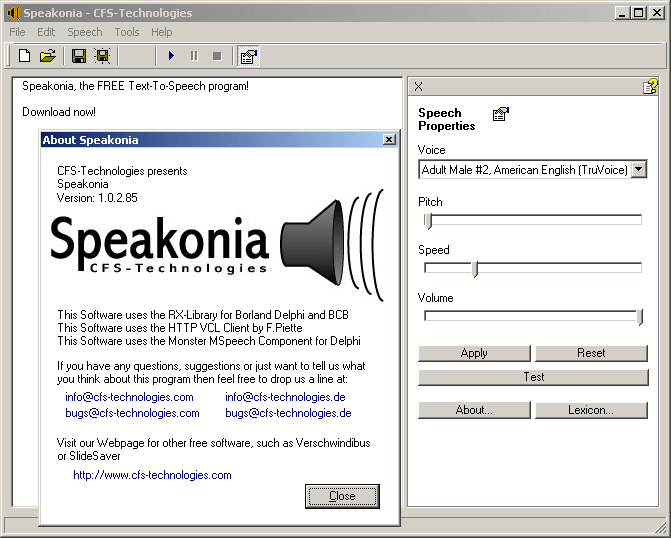Click the window resize grip corner

coord(660,527)
